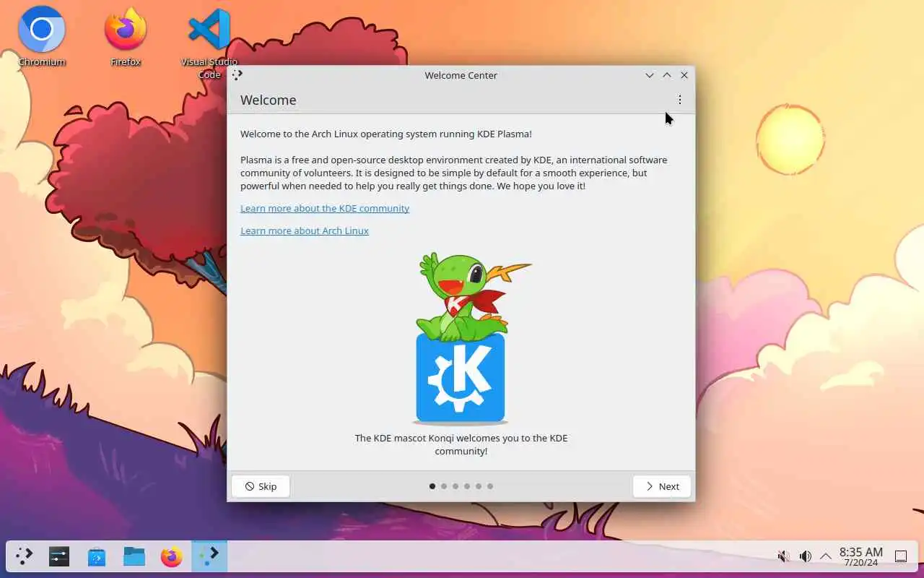Open the audio volume tray icon

pos(805,556)
